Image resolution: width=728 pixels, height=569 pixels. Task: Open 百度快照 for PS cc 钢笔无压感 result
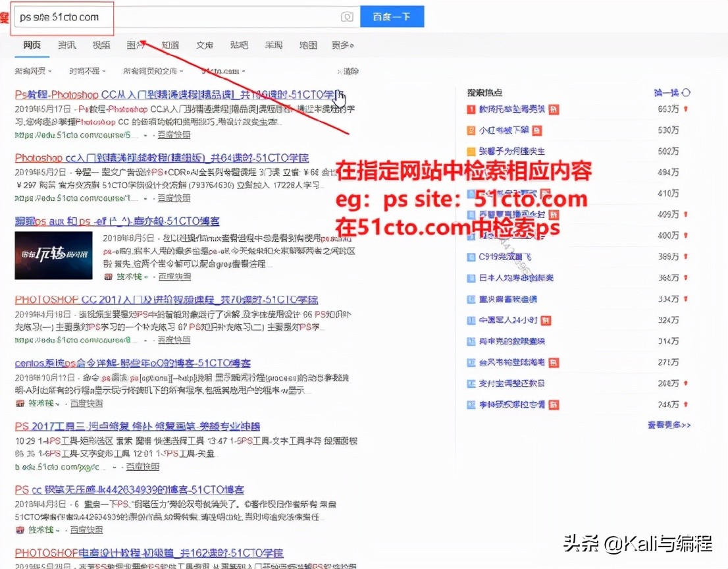coord(86,529)
